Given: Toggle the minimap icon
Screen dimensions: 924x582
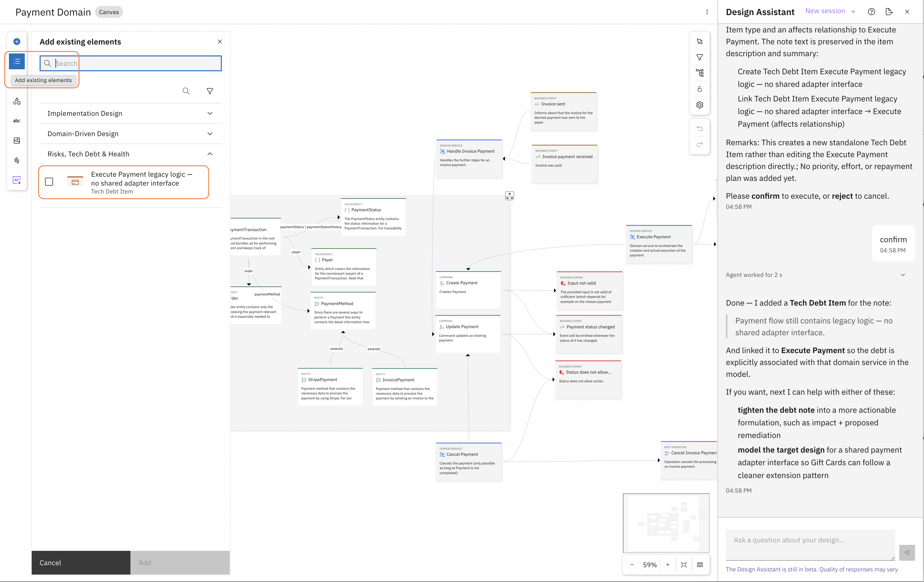Looking at the screenshot, I should click(700, 565).
